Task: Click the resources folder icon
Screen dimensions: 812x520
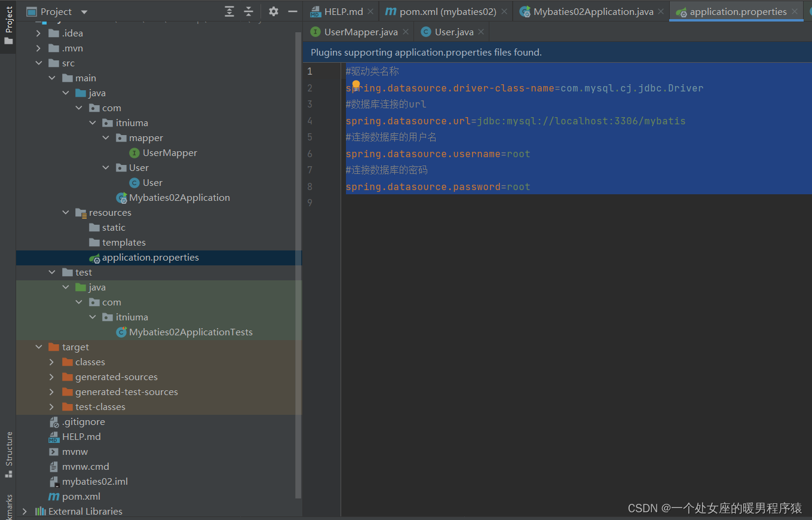Action: 81,213
